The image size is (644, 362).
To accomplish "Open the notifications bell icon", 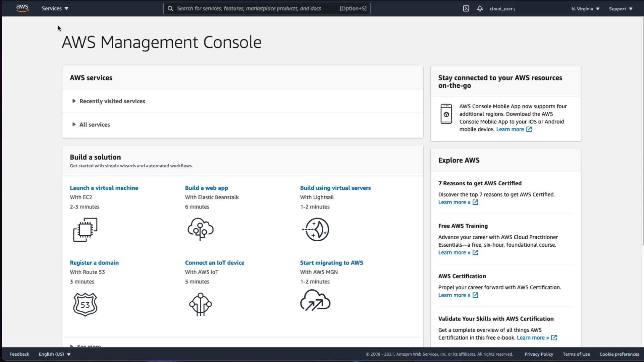I will pos(480,9).
